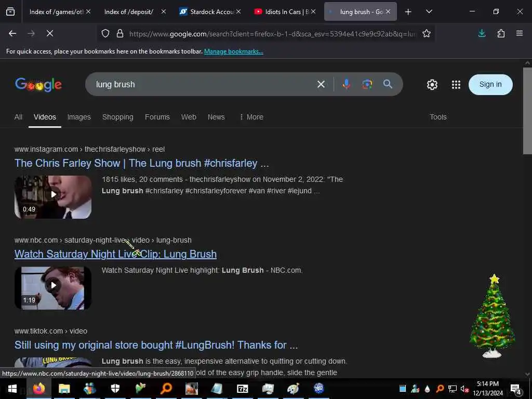This screenshot has width=532, height=399.
Task: Open The Chris Farley Show result
Action: click(141, 163)
